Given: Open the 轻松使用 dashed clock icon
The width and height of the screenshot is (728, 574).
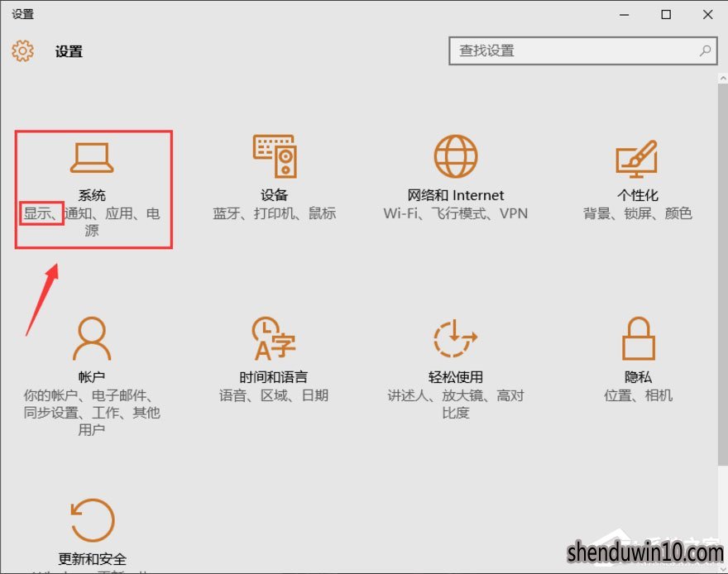Looking at the screenshot, I should 456,339.
